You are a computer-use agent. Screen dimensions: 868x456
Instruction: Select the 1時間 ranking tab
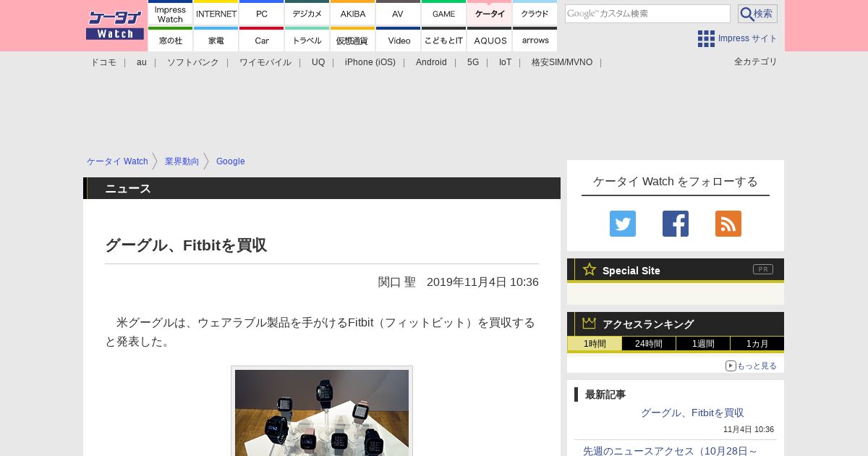595,344
